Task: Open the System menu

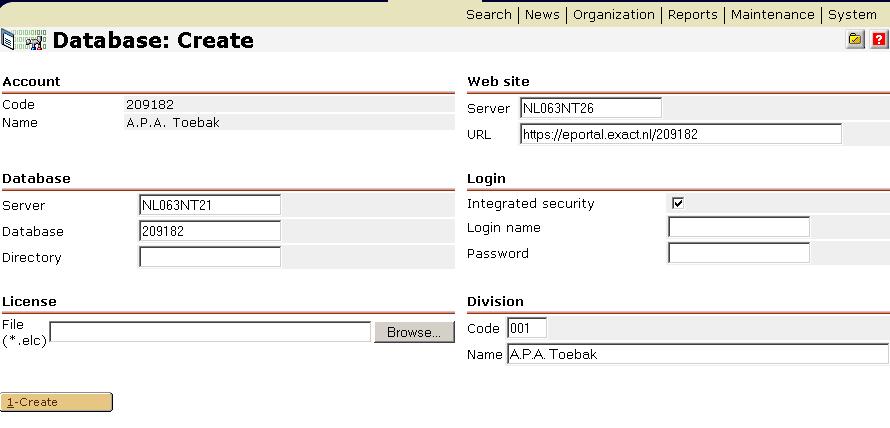Action: pyautogui.click(x=852, y=14)
